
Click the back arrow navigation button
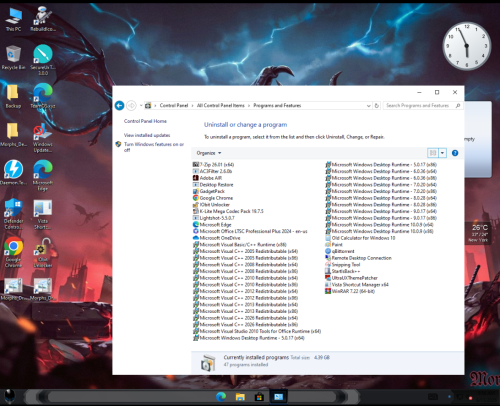pyautogui.click(x=119, y=106)
